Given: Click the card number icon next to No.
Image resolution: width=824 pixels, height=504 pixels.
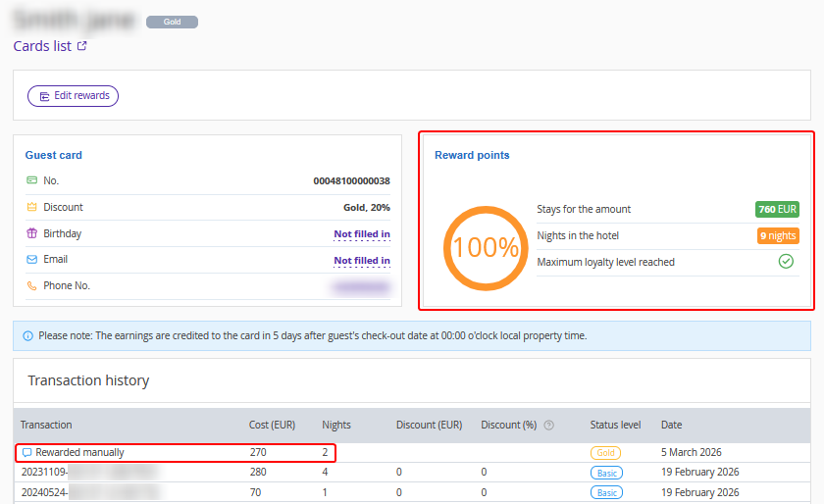Looking at the screenshot, I should [31, 181].
